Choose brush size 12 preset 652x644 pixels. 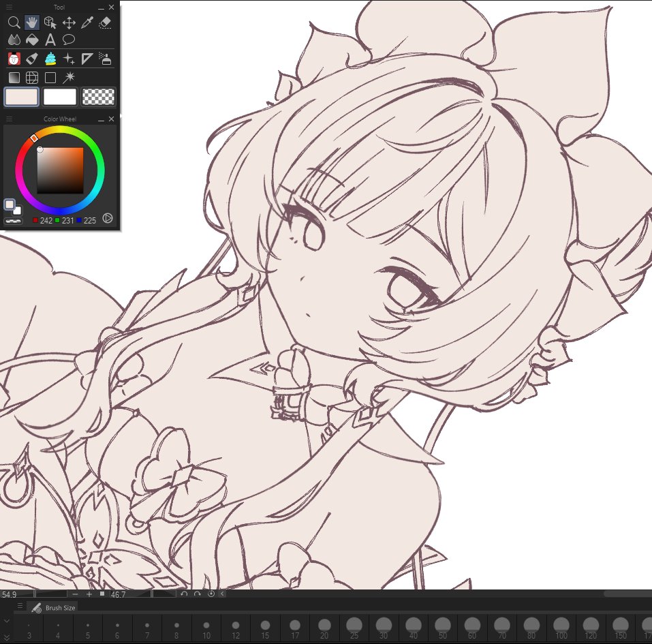pyautogui.click(x=236, y=628)
